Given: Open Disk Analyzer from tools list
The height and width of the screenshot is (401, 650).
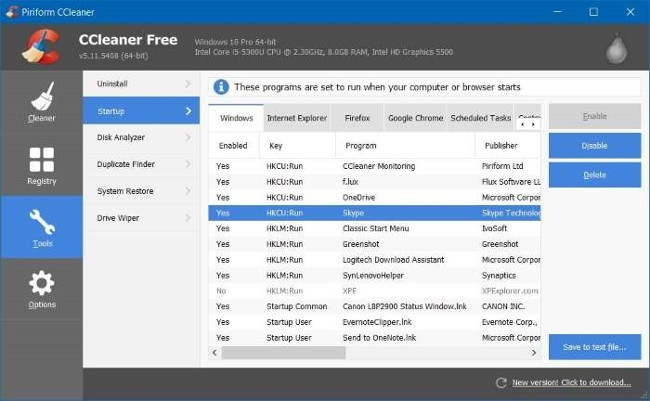Looking at the screenshot, I should pos(140,137).
